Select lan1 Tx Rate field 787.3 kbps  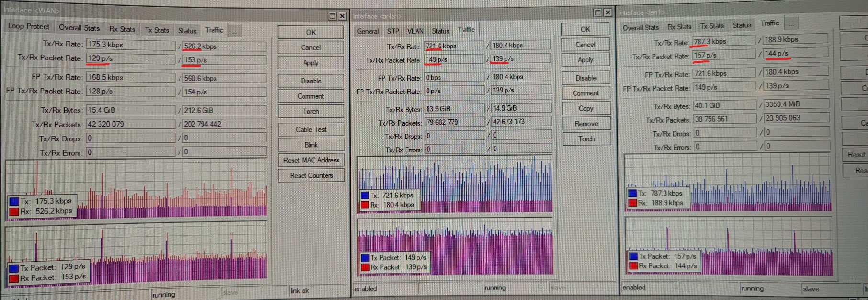coord(723,42)
